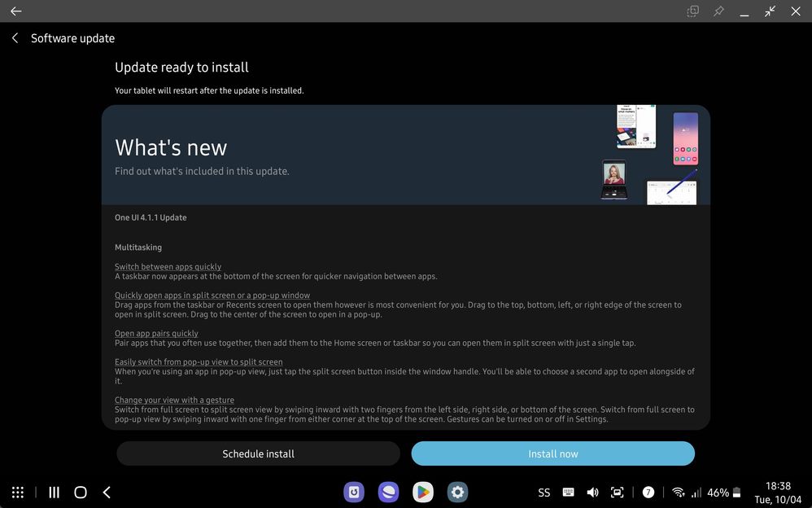Viewport: 812px width, 508px height.
Task: Click the 'Software update' page title
Action: coord(72,38)
